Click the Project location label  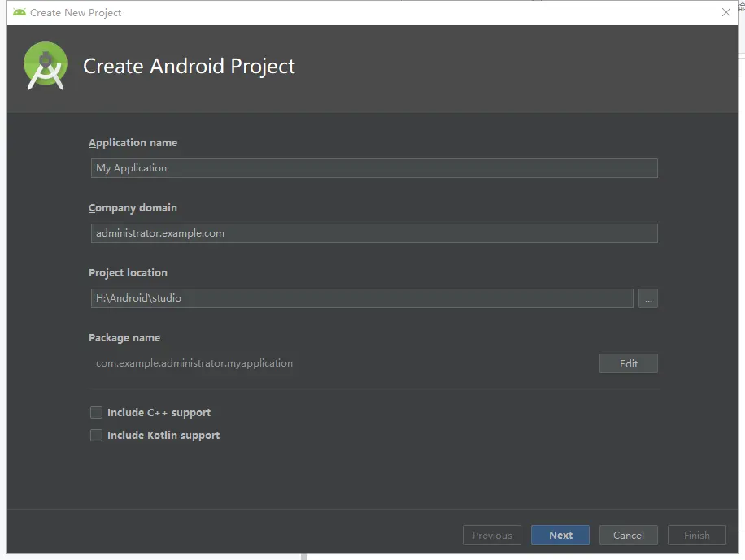(129, 272)
